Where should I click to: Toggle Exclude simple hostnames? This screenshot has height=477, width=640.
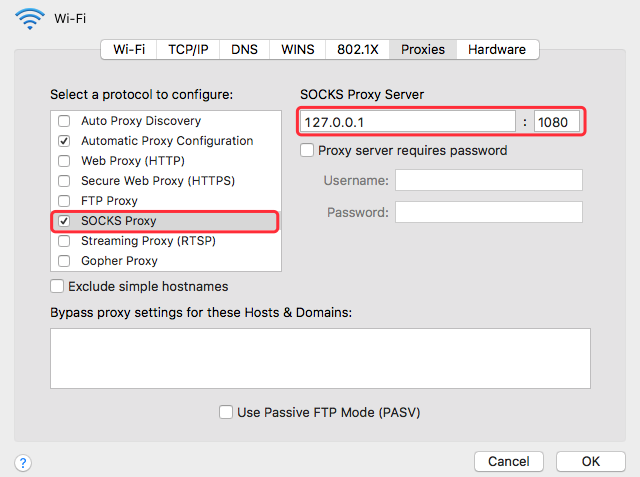click(x=58, y=287)
